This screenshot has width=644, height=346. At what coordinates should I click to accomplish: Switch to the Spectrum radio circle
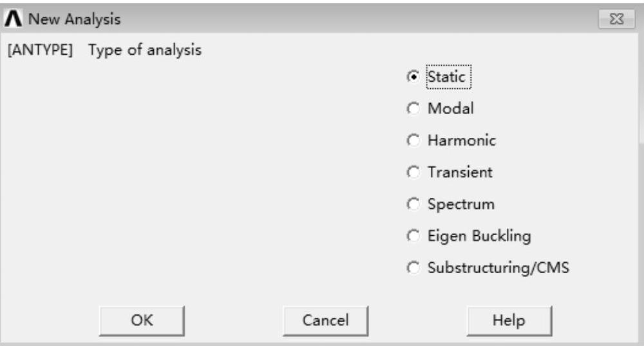(413, 204)
